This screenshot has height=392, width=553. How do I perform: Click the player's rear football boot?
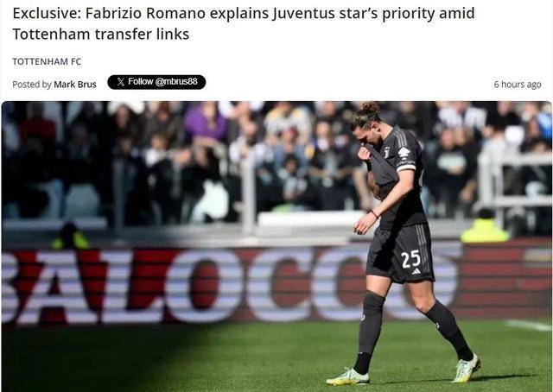click(466, 369)
